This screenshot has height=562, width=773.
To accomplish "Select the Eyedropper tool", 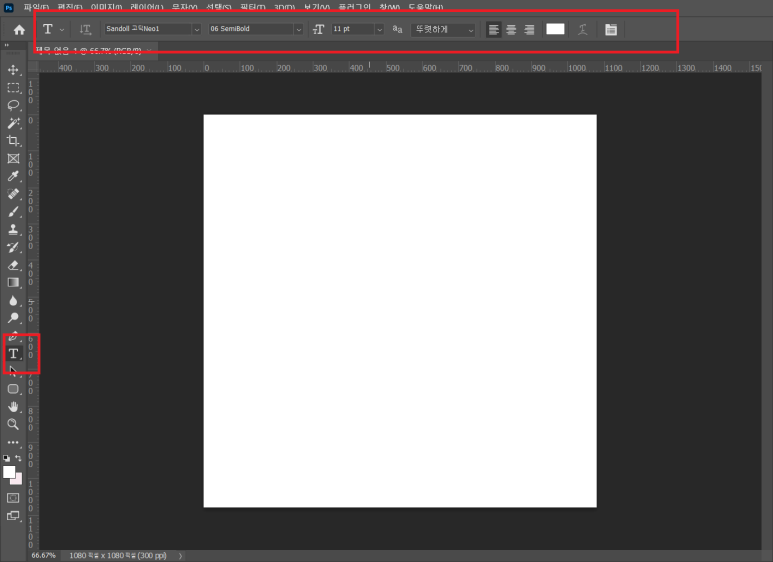I will point(13,176).
